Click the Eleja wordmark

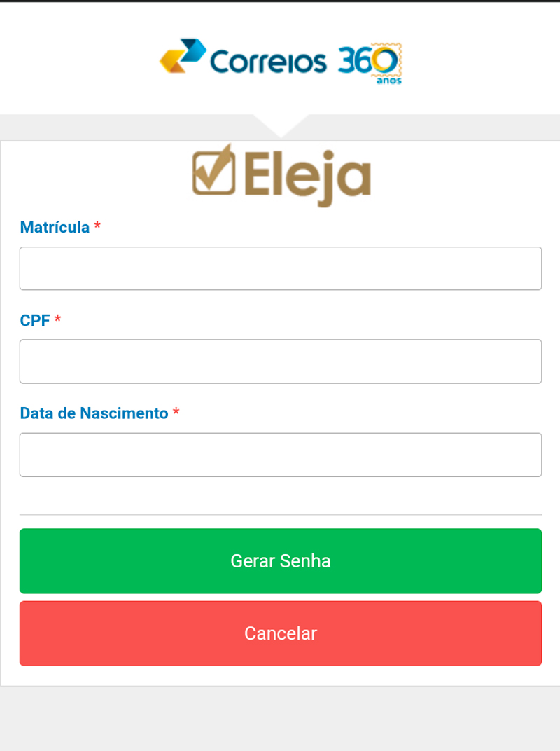pyautogui.click(x=307, y=175)
